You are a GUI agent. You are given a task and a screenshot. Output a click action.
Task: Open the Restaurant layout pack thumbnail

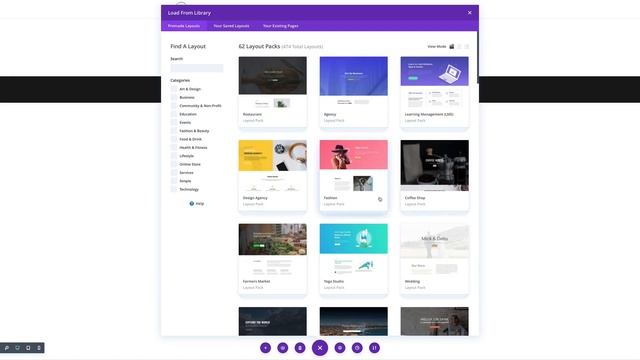[x=273, y=83]
